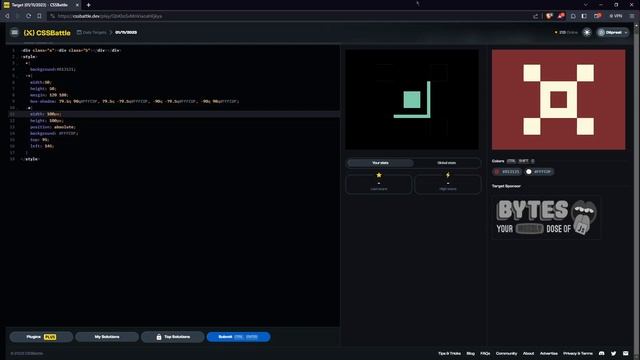Open the tab search chevron in the title bar
640x360 pixels.
click(x=586, y=5)
